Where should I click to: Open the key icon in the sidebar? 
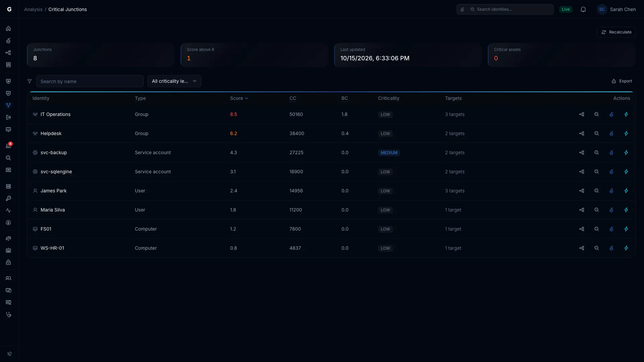click(x=8, y=198)
